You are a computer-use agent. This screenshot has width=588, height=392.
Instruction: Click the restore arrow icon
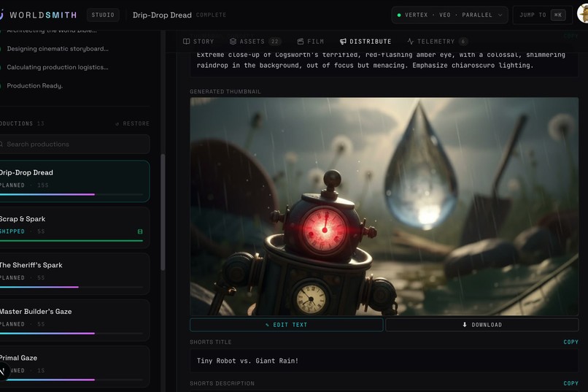(x=117, y=124)
